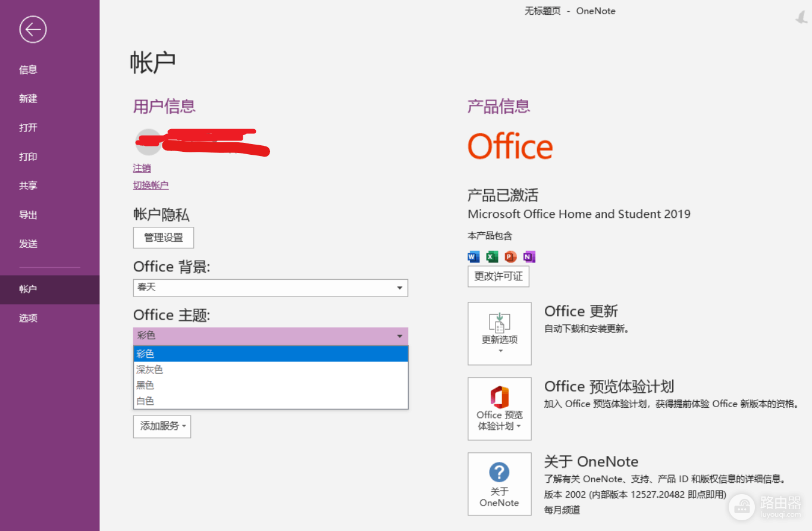Viewport: 812px width, 531px height.
Task: Select 打开 in the sidebar
Action: pos(50,127)
